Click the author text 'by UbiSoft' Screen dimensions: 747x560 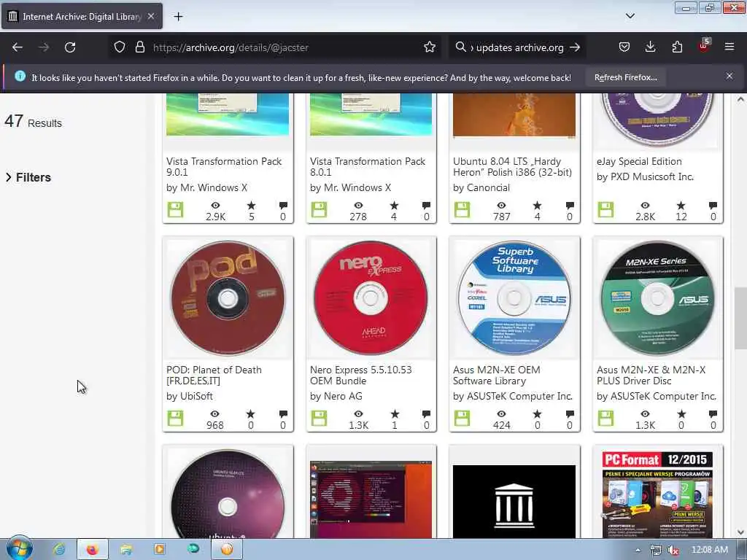[x=190, y=396]
